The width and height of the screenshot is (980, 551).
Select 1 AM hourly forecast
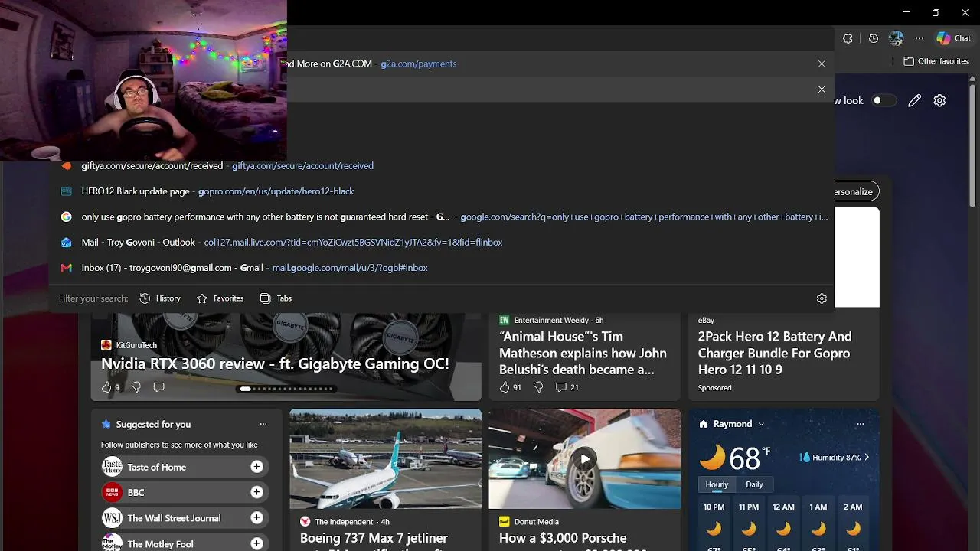pos(818,525)
